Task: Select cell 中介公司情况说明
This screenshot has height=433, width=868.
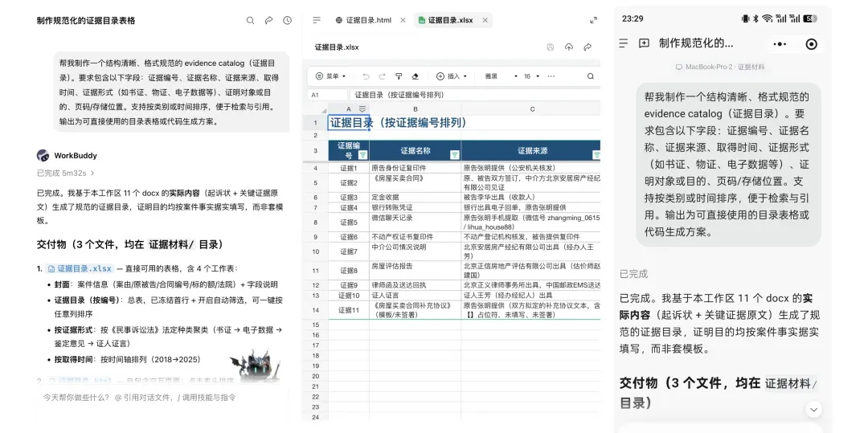Action: [x=416, y=251]
